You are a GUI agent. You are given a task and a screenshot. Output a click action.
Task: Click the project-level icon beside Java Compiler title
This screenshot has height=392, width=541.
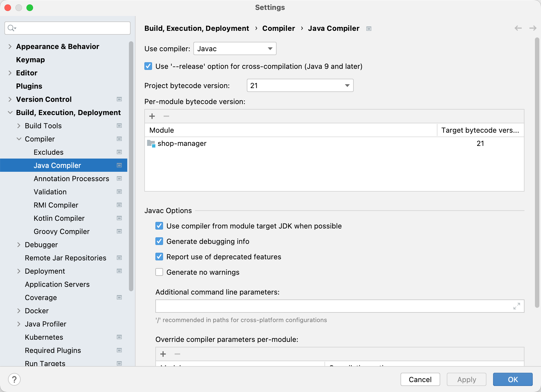tap(369, 29)
